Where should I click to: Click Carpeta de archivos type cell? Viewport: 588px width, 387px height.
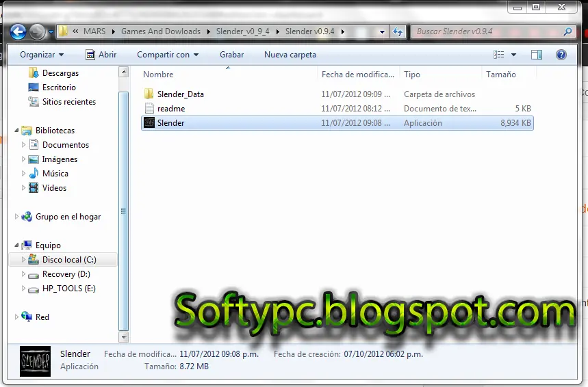tap(439, 94)
